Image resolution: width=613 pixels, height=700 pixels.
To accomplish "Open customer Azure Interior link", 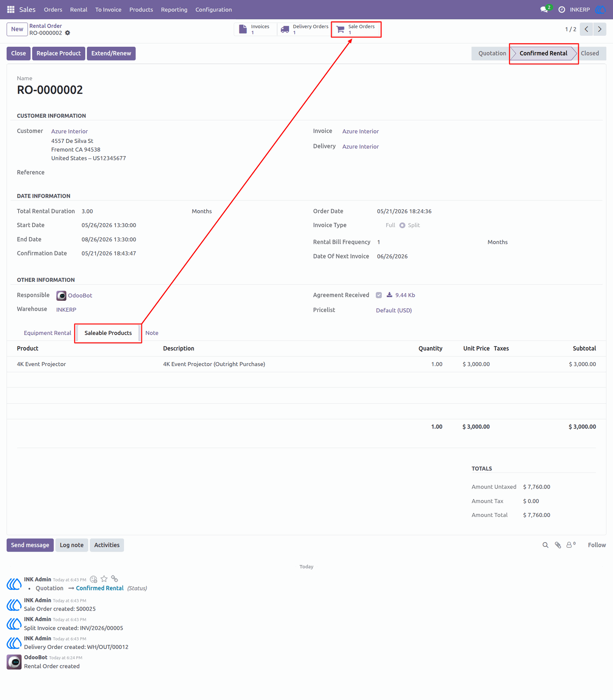I will 69,131.
